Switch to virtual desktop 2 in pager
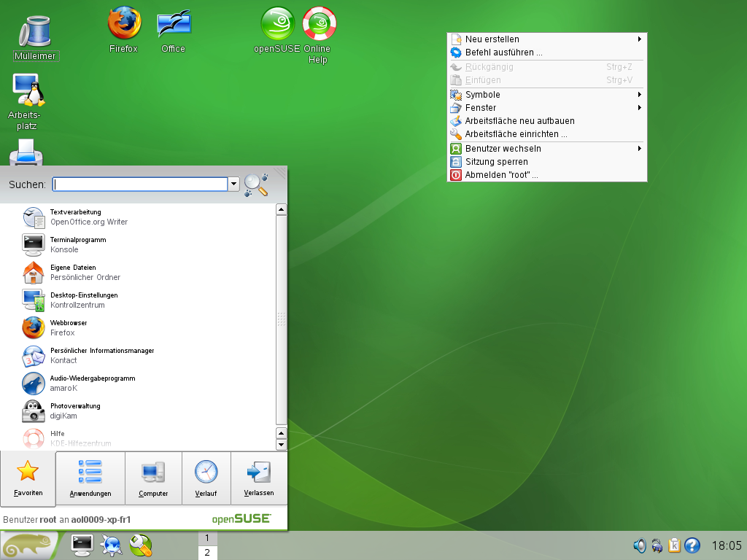The width and height of the screenshot is (747, 560). (x=207, y=553)
